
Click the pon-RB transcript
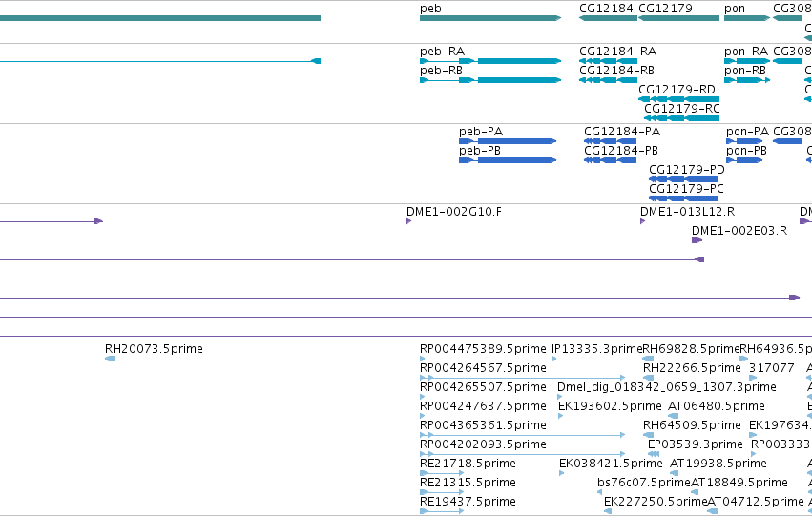click(747, 80)
